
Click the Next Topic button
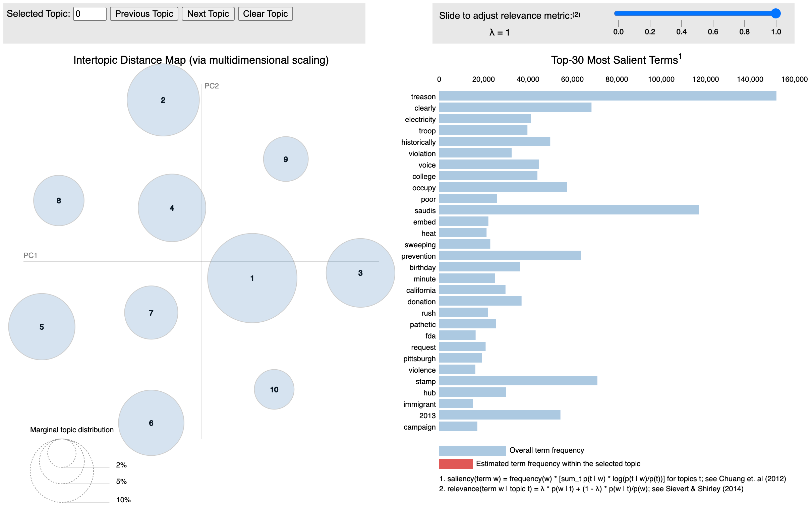208,14
